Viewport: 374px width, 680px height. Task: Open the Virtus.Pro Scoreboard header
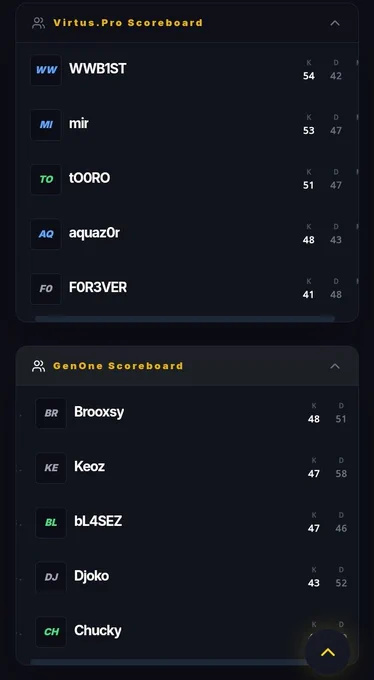(x=187, y=23)
